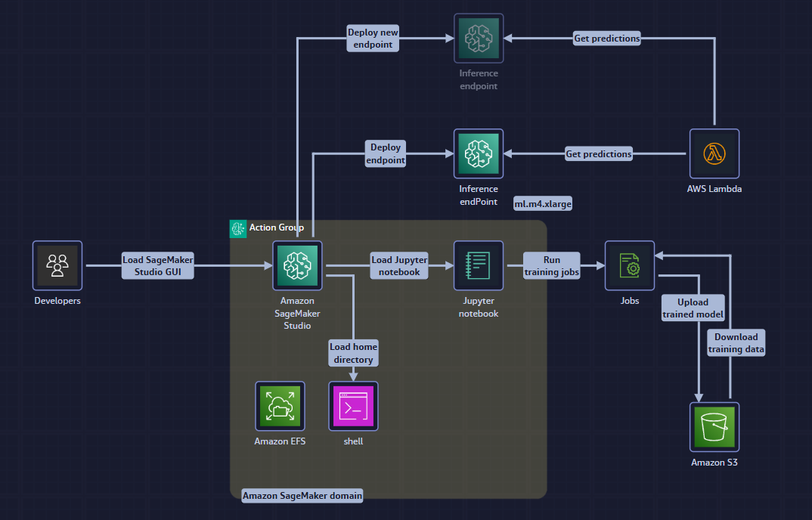Select the 'Load SageMaker Studio GUI' edge label
The width and height of the screenshot is (812, 520).
(x=158, y=266)
